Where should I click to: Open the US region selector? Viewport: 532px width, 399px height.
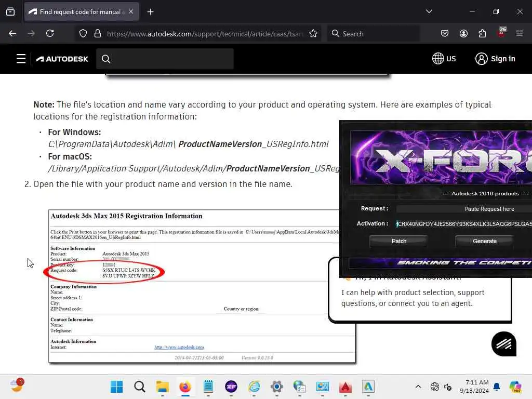(x=444, y=59)
